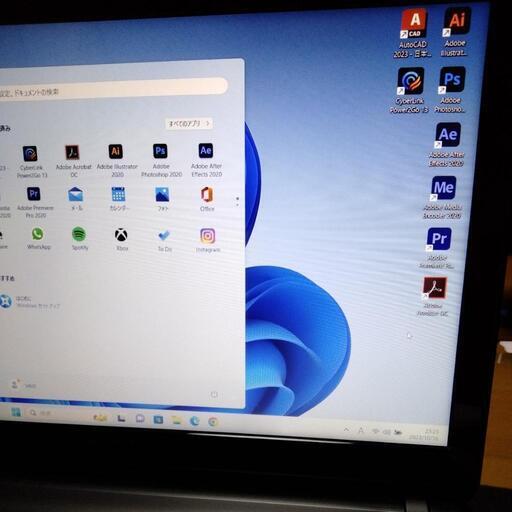Launch Adobe After Effects 2020 from Start menu
This screenshot has height=512, width=512.
[206, 159]
